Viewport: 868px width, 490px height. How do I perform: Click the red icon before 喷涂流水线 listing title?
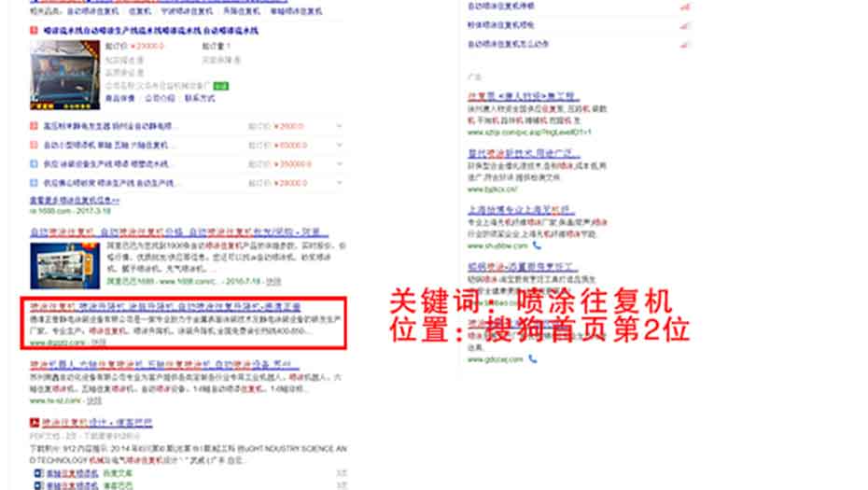(35, 30)
